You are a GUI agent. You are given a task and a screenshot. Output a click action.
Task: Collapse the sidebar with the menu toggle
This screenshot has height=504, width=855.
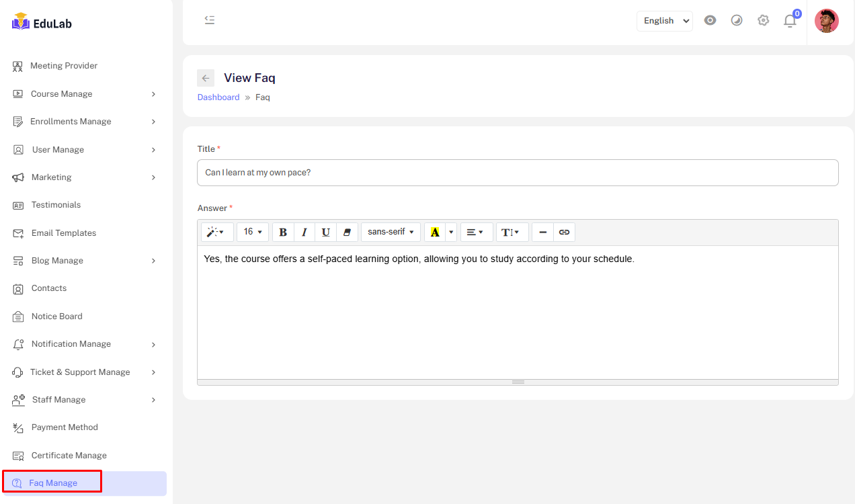(x=210, y=20)
